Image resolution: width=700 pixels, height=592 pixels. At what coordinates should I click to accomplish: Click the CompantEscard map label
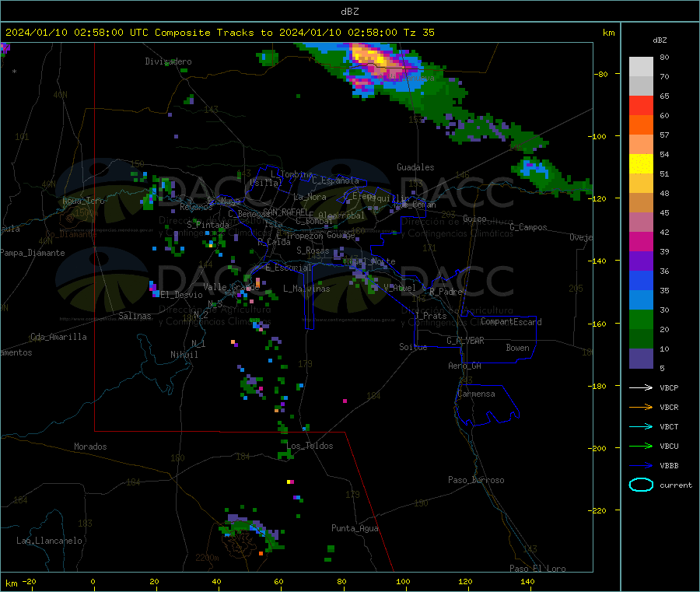coord(511,321)
